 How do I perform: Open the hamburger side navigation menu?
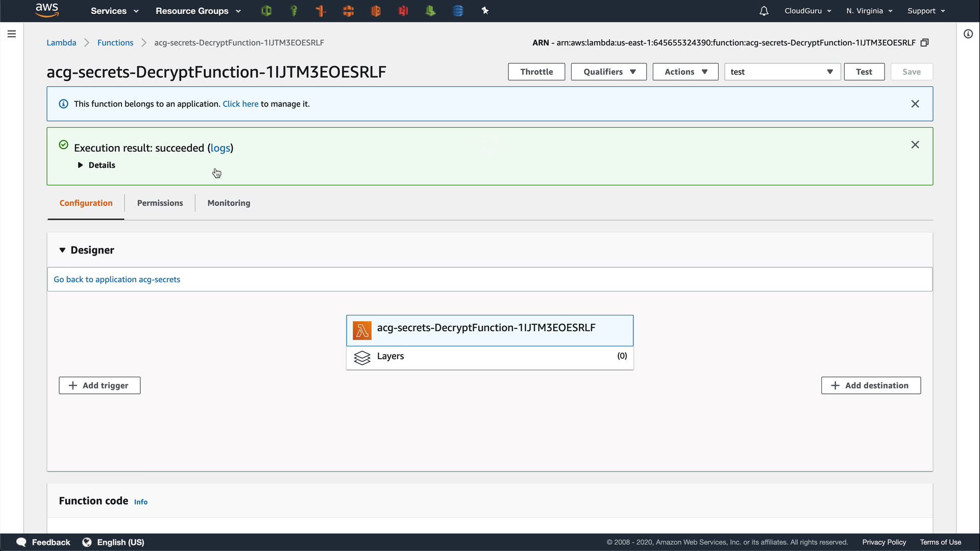[x=12, y=34]
